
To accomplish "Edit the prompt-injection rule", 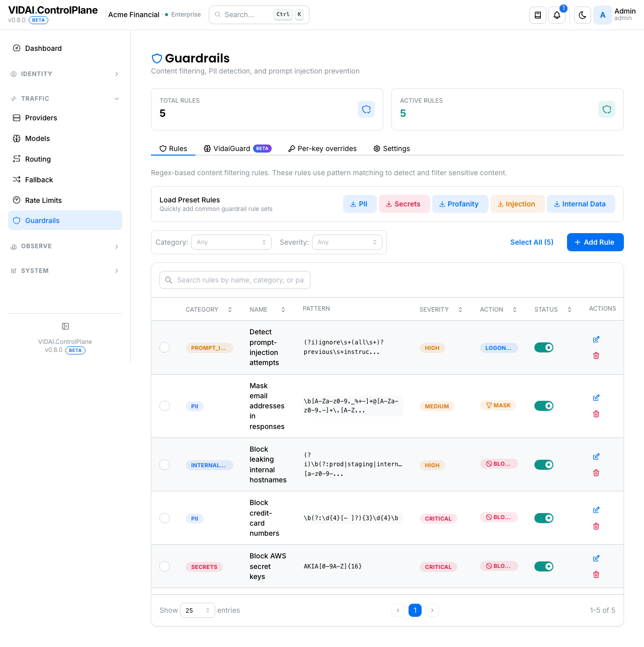I will click(596, 339).
